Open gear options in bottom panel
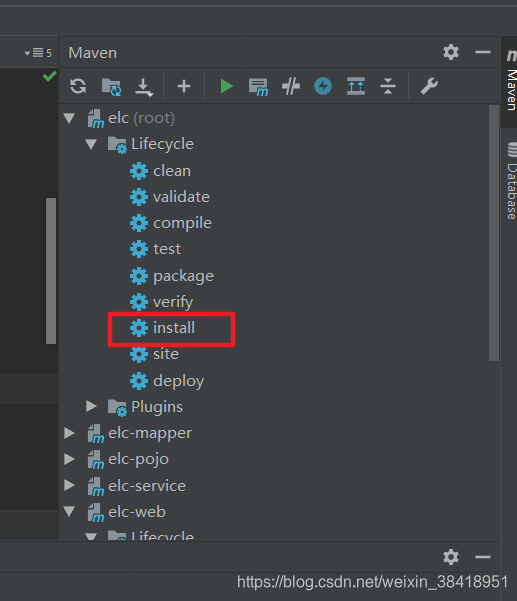Viewport: 517px width, 601px height. (451, 557)
